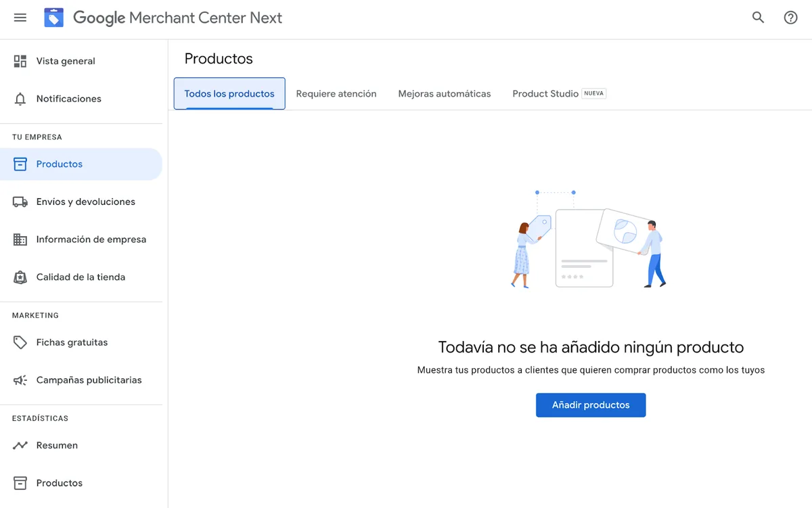
Task: Open the search magnifier icon
Action: 758,18
